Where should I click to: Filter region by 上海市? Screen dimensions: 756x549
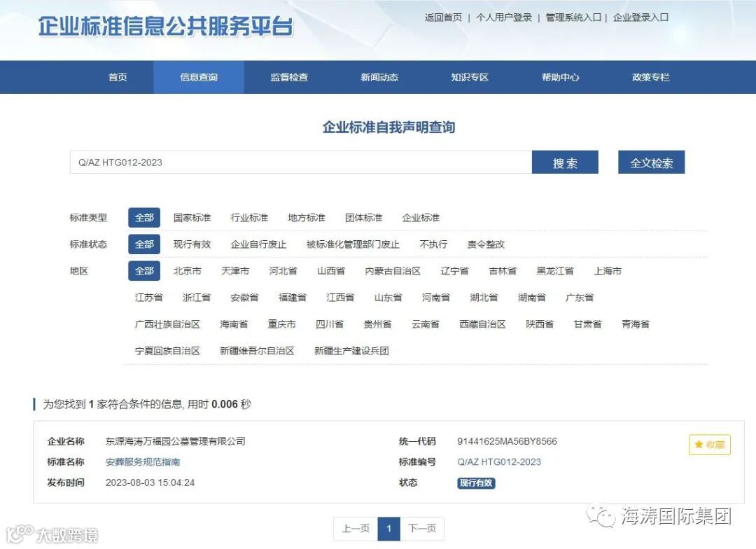[608, 270]
